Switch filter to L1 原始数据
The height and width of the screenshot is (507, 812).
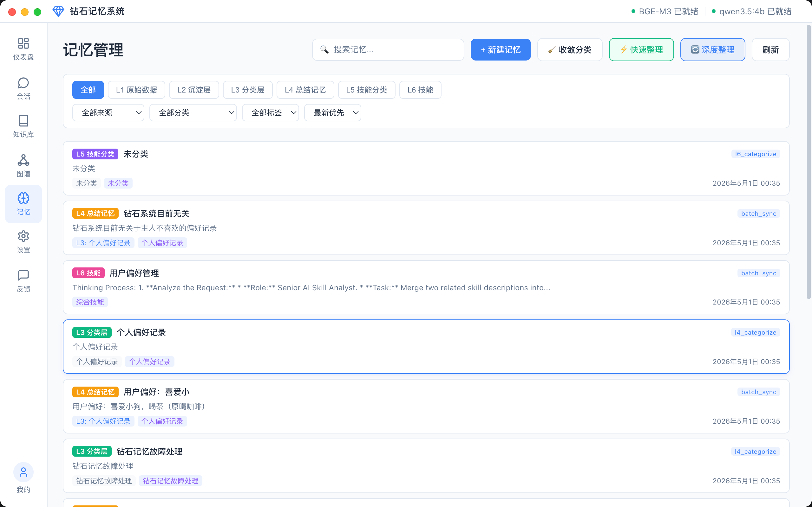[136, 90]
